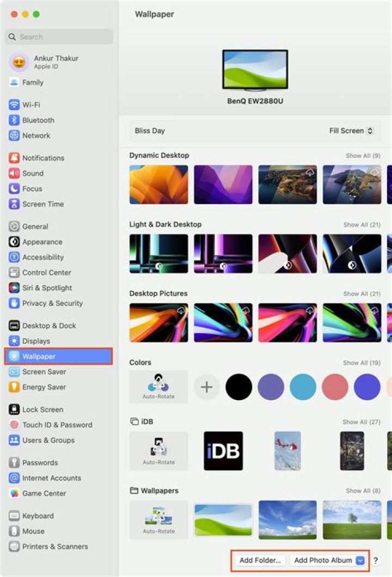Viewport: 392px width, 577px height.
Task: Select the highlighted Wallpaper sidebar item
Action: click(x=59, y=356)
